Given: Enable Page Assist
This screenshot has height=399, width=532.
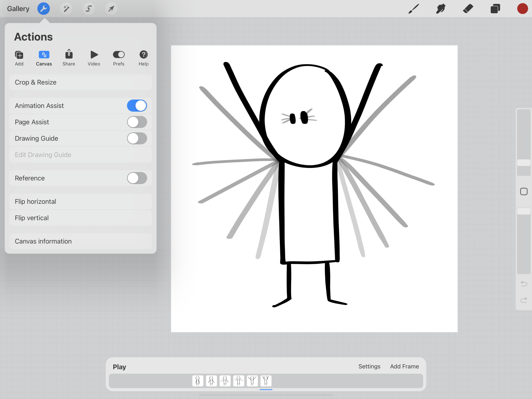Looking at the screenshot, I should click(137, 122).
